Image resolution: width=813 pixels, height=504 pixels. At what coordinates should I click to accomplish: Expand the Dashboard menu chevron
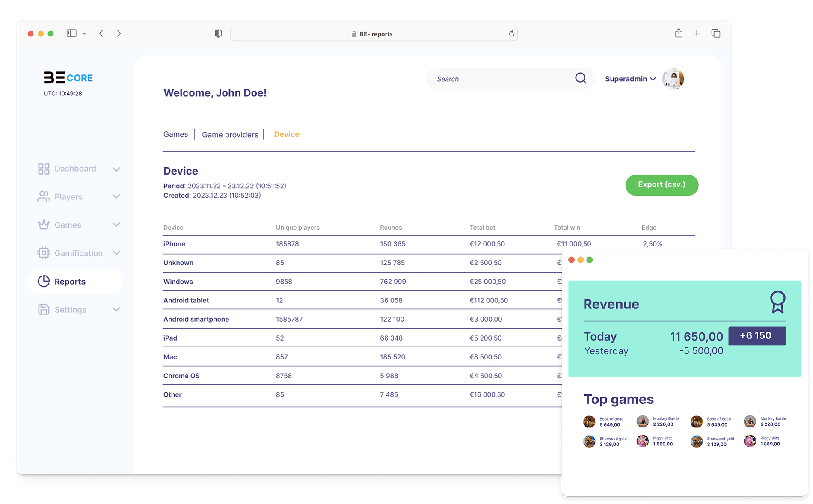tap(116, 169)
